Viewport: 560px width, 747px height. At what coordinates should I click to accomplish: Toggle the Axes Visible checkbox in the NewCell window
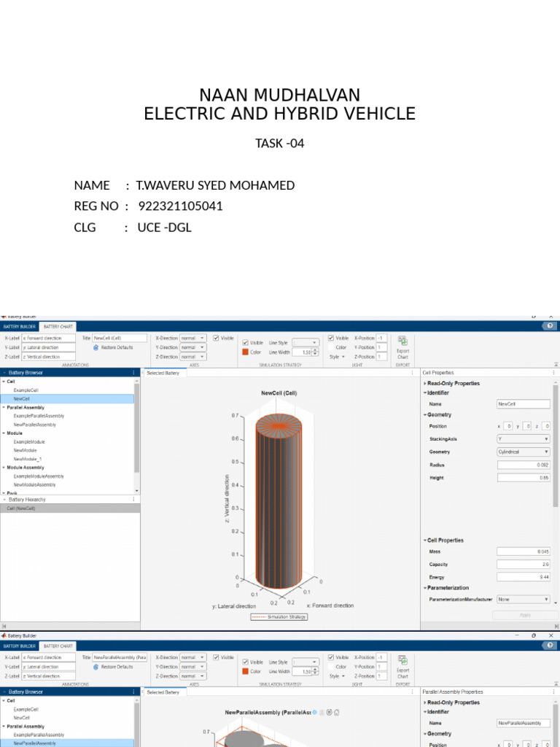217,338
